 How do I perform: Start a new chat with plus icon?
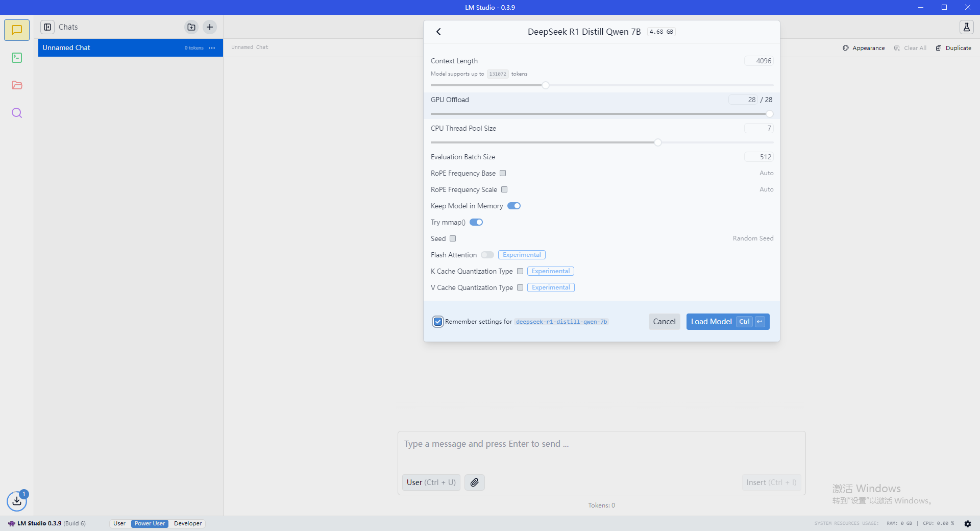(210, 27)
